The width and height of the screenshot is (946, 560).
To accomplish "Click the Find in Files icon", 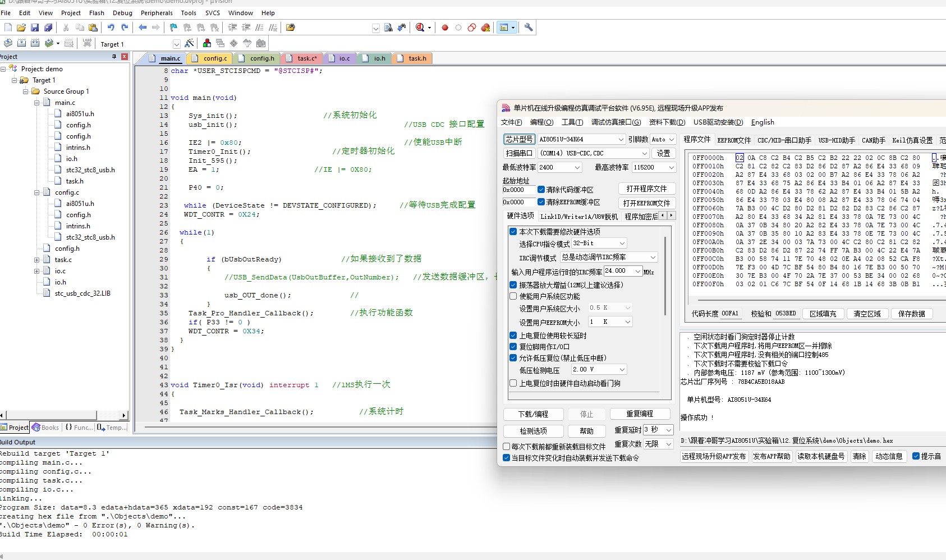I will pyautogui.click(x=291, y=27).
